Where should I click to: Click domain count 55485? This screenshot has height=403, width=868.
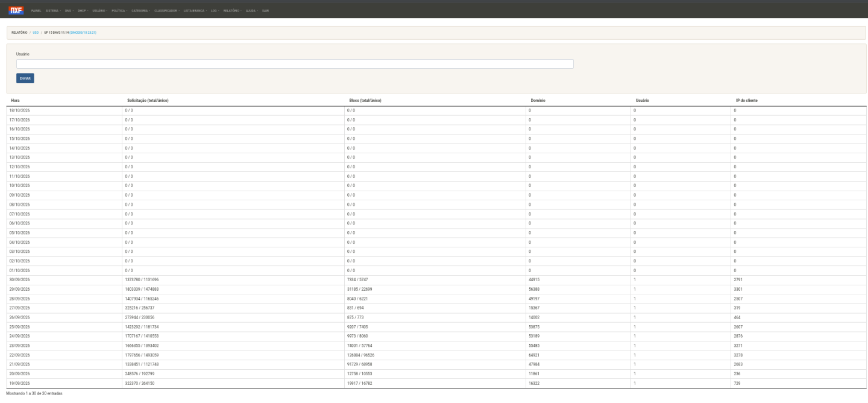534,345
